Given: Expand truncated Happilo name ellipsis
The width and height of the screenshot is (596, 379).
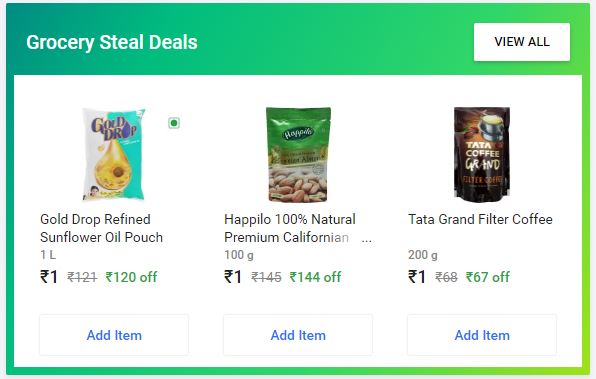Looking at the screenshot, I should click(x=367, y=239).
